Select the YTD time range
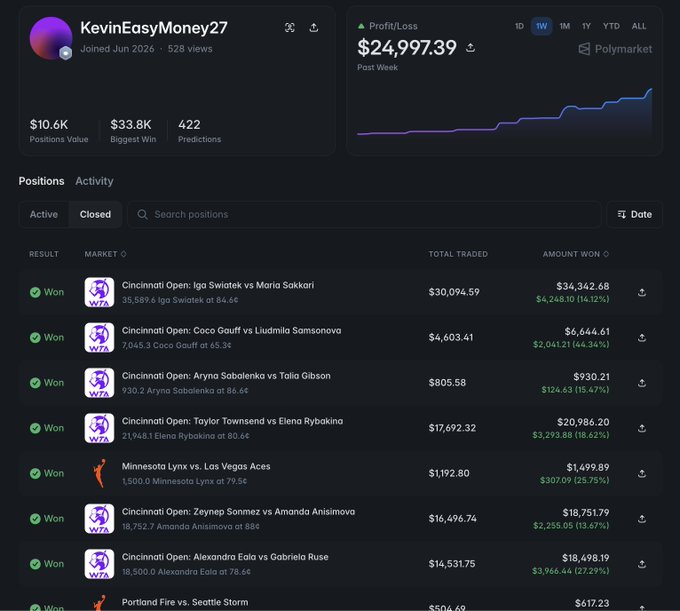Viewport: 680px width, 611px height. point(611,26)
